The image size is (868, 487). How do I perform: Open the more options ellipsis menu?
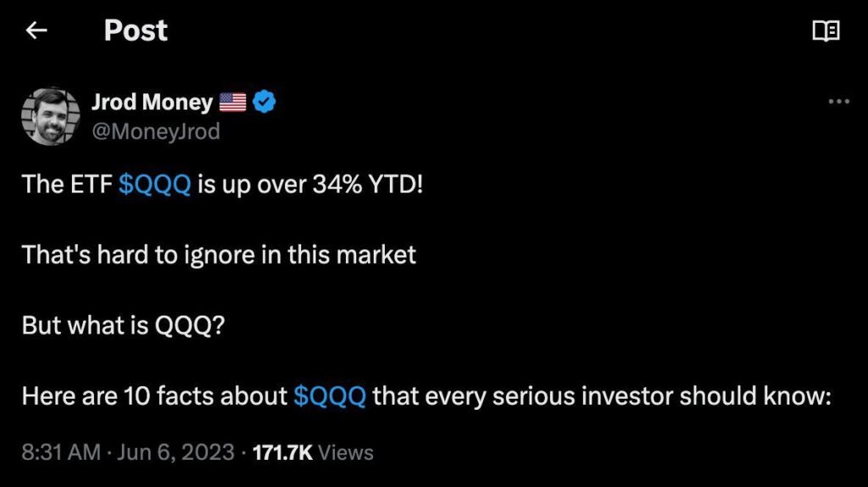point(837,102)
